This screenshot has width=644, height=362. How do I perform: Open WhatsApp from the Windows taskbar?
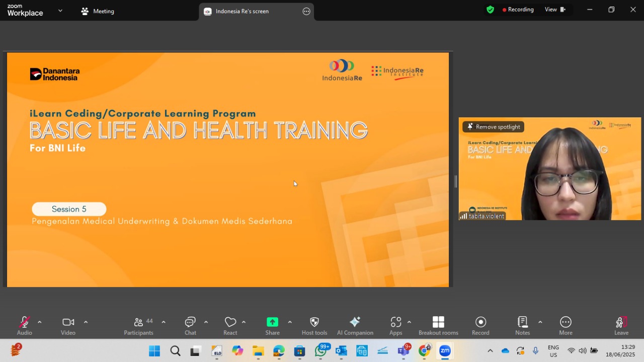[321, 350]
